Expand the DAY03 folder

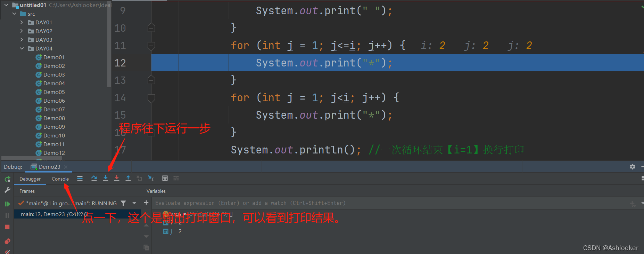point(22,40)
